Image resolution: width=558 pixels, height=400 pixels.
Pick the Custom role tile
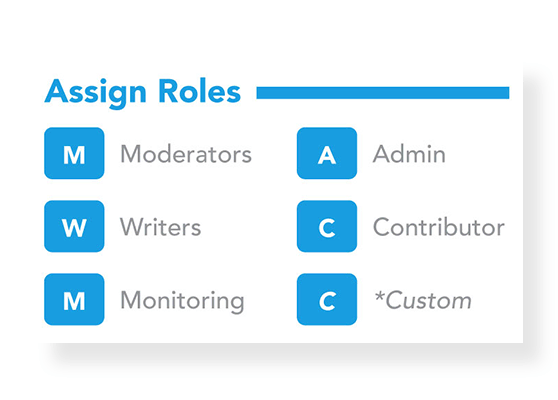[x=327, y=299]
